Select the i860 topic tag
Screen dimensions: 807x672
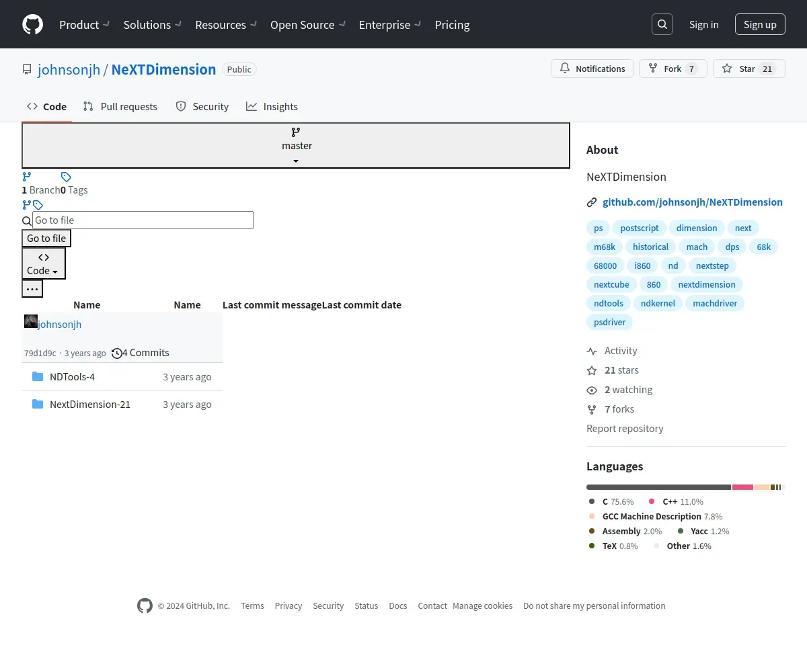(642, 265)
